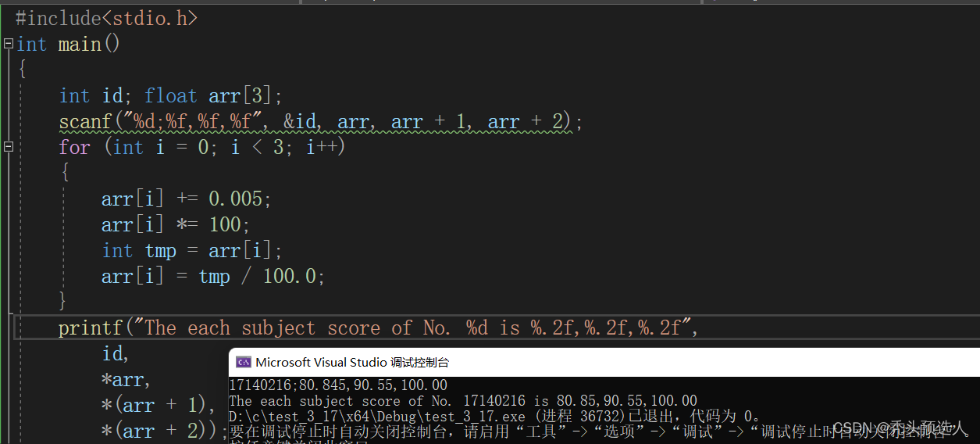
Task: Click the *arr, argument line
Action: pyautogui.click(x=126, y=379)
